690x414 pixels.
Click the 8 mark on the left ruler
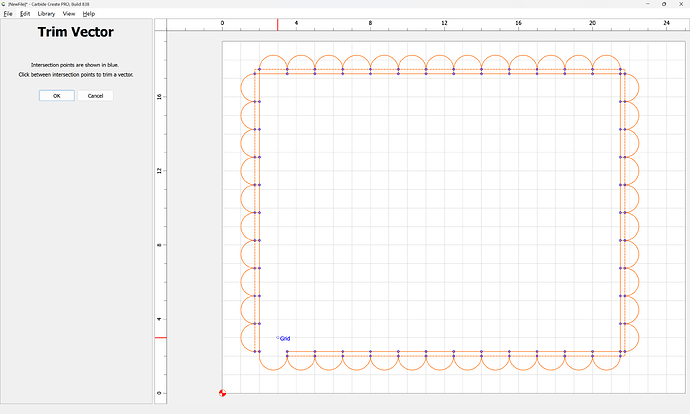point(157,245)
